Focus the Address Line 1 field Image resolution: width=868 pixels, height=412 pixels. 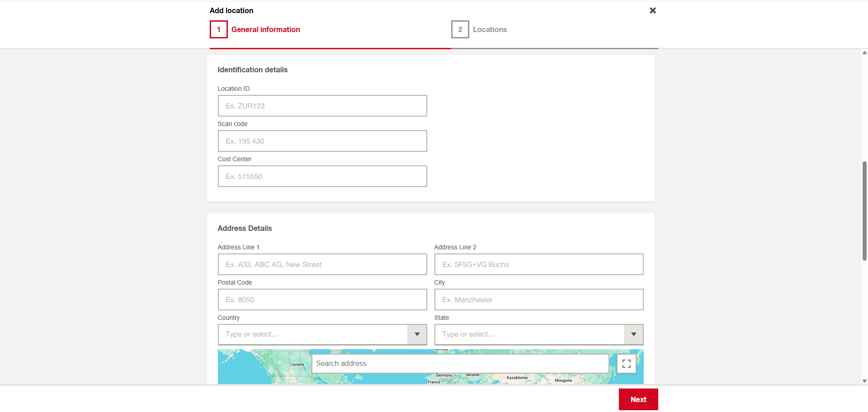[322, 265]
